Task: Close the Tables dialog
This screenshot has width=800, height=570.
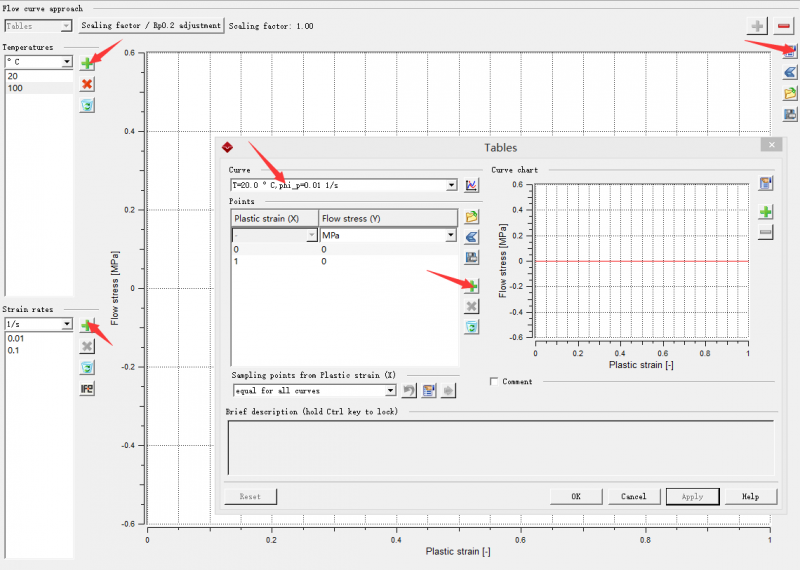Action: [771, 145]
